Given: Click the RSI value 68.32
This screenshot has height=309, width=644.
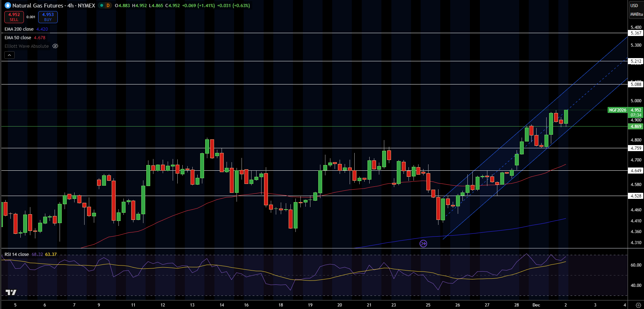Looking at the screenshot, I should coord(37,254).
